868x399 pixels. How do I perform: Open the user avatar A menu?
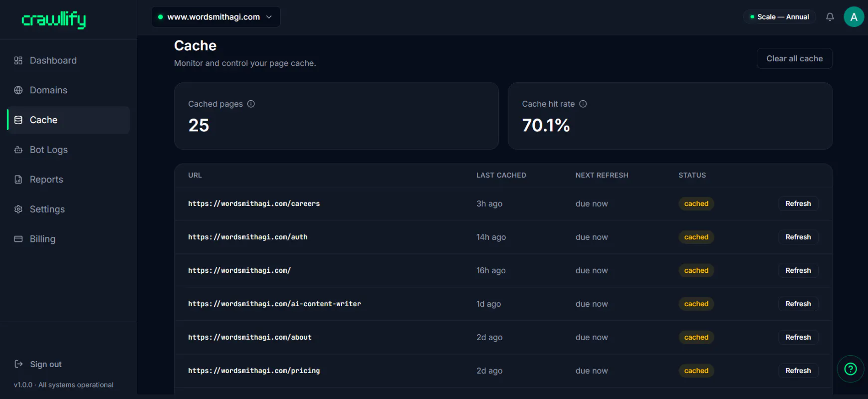click(x=854, y=17)
